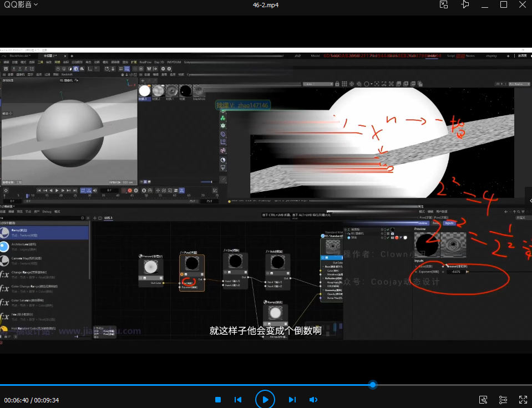Enter fullscreen mode
532x408 pixels.
click(523, 400)
